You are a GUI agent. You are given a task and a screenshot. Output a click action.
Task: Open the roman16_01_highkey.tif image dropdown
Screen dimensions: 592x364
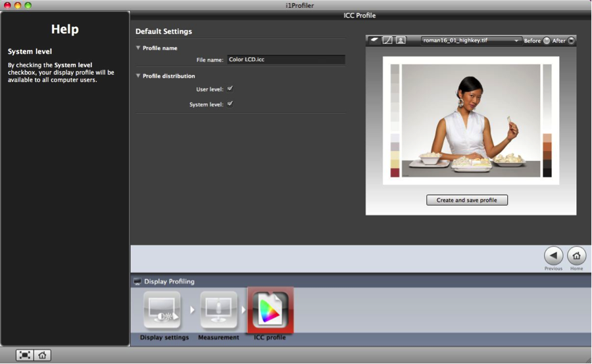tap(471, 41)
